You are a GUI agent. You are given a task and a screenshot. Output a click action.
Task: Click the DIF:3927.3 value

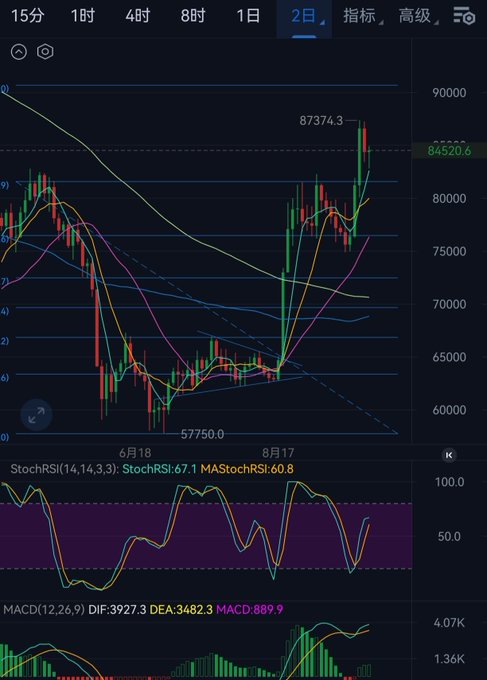pos(117,609)
